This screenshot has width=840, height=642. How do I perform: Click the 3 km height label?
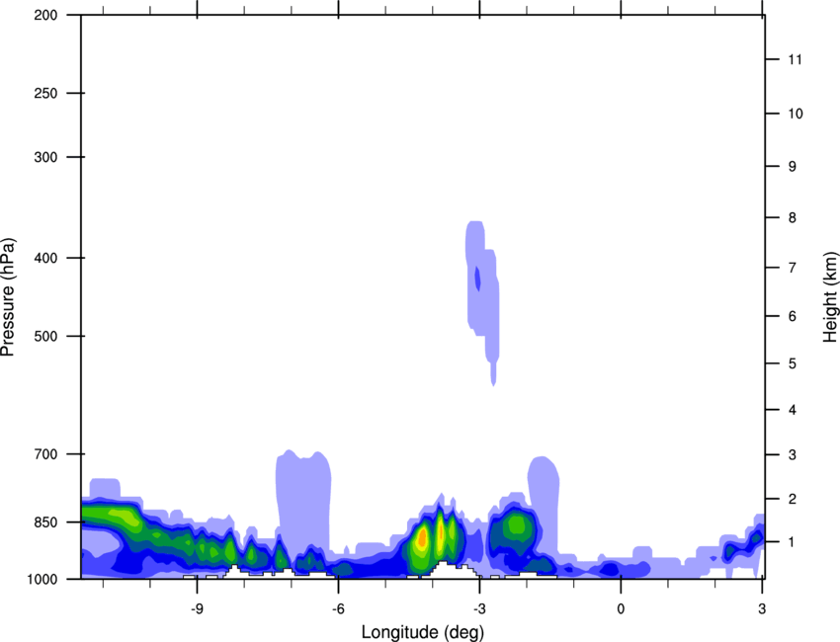coord(793,455)
